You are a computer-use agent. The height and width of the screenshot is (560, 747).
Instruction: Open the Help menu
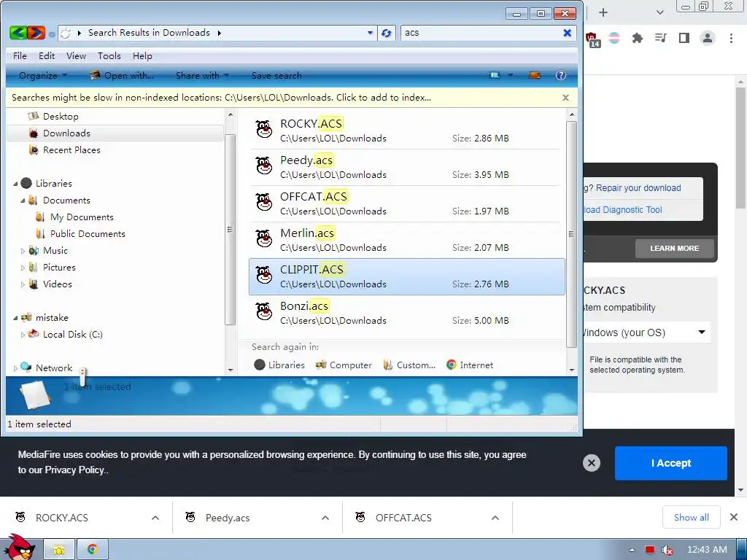[x=142, y=55]
